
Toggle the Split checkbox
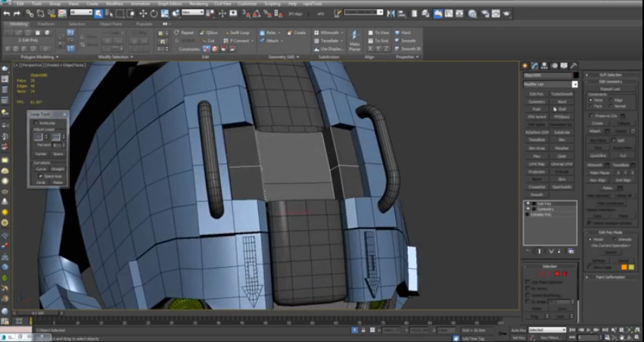pos(614,141)
